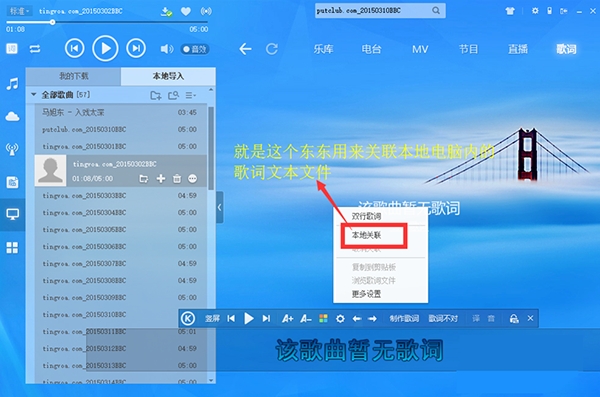Viewport: 600px width, 397px height.
Task: Favorite the current song with heart icon
Action: point(186,11)
